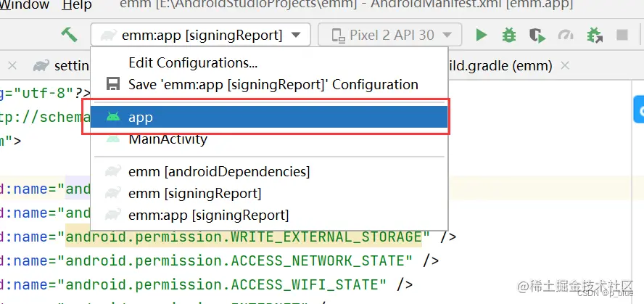644x304 pixels.
Task: Click the Make Project hammer icon
Action: 70,35
